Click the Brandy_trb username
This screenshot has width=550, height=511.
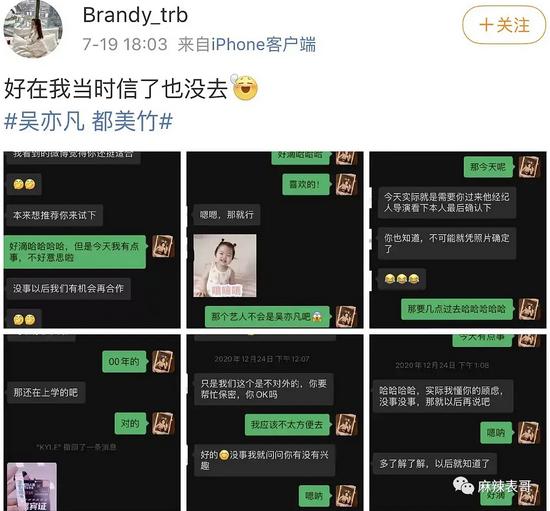tap(135, 15)
